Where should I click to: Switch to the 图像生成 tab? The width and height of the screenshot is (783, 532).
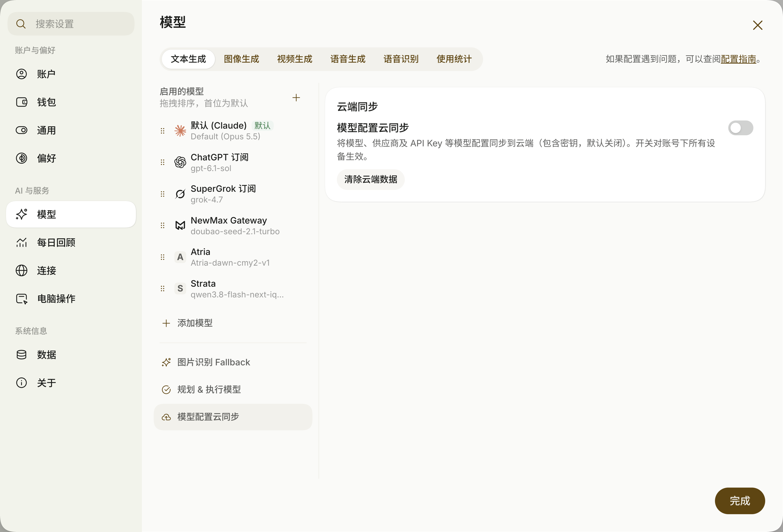tap(242, 59)
